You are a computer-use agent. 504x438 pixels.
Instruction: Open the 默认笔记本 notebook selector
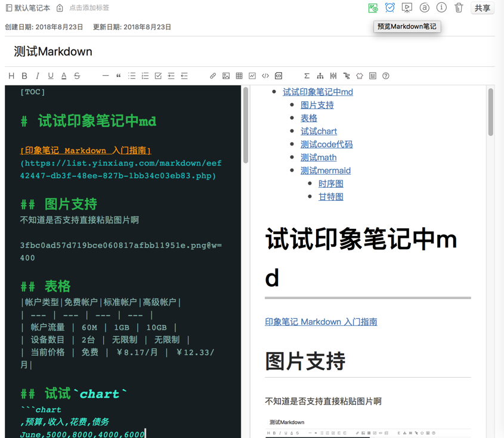[28, 8]
